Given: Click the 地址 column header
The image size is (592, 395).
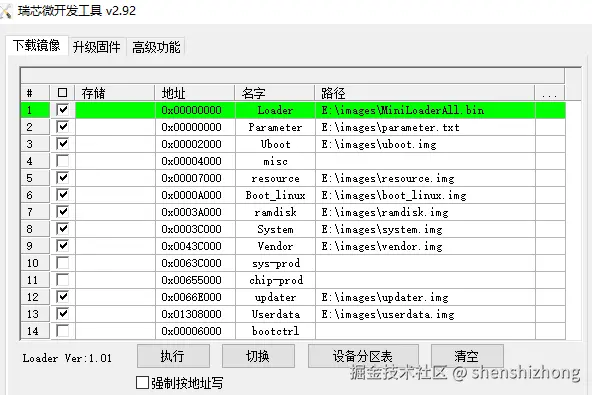Looking at the screenshot, I should (195, 93).
